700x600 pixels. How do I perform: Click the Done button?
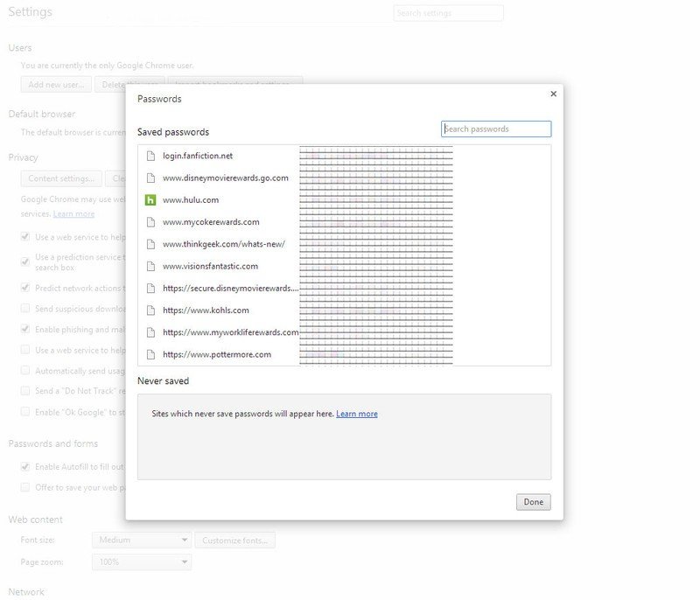click(x=534, y=502)
